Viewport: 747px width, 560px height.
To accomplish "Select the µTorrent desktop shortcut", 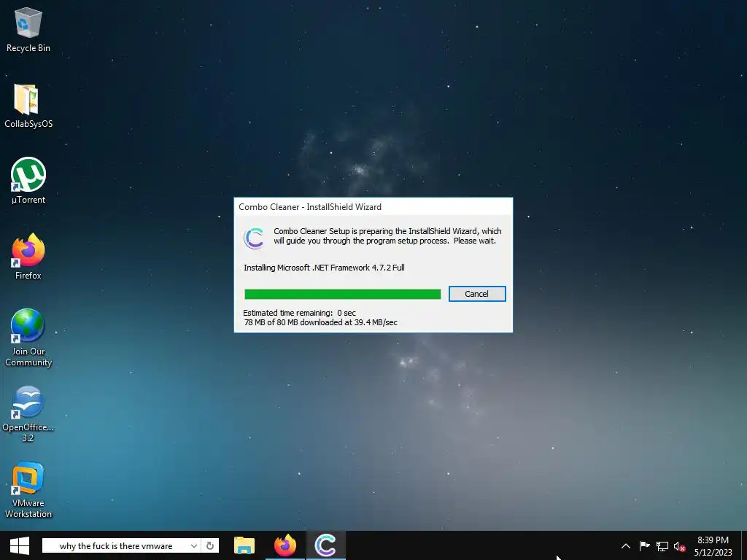I will point(28,181).
